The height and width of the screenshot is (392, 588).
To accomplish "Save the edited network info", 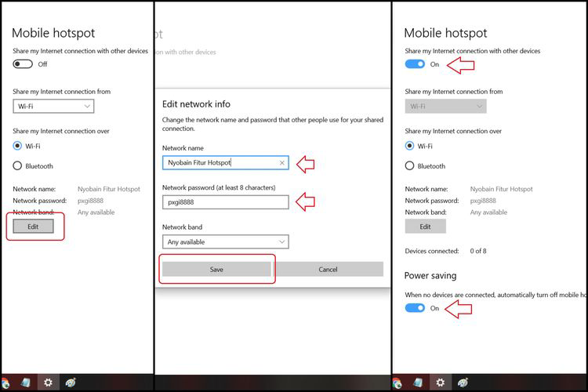I will (216, 270).
